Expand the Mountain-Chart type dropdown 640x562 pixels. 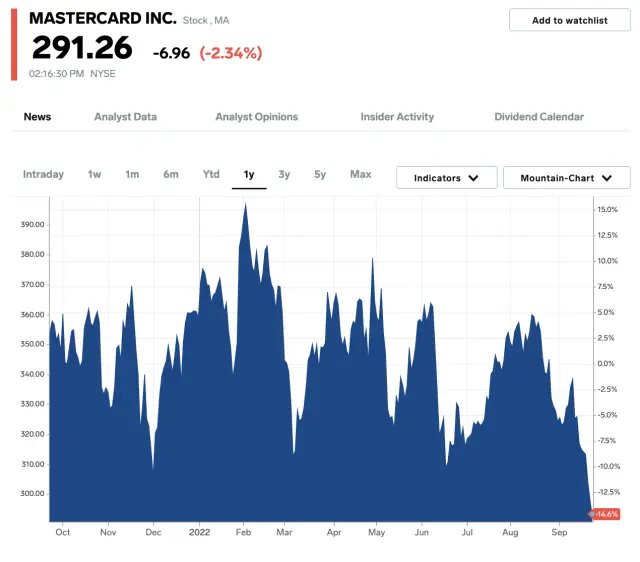(x=566, y=178)
